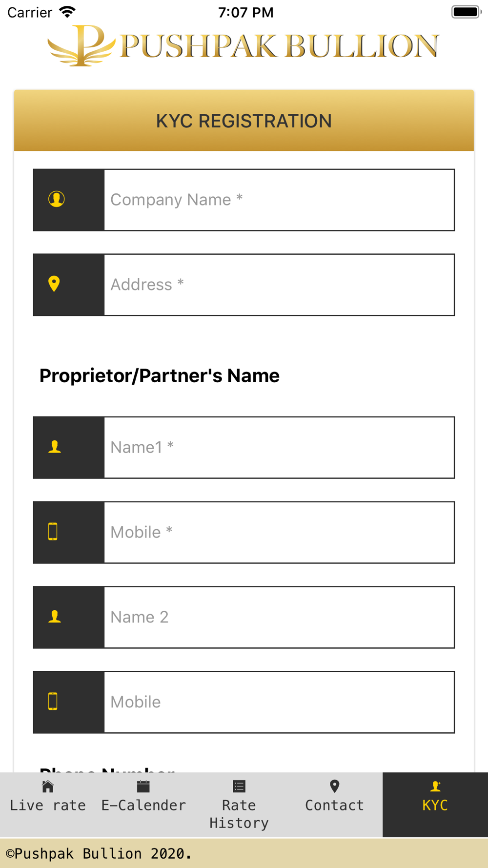The height and width of the screenshot is (868, 488).
Task: Focus the Company Name input field
Action: (x=280, y=200)
